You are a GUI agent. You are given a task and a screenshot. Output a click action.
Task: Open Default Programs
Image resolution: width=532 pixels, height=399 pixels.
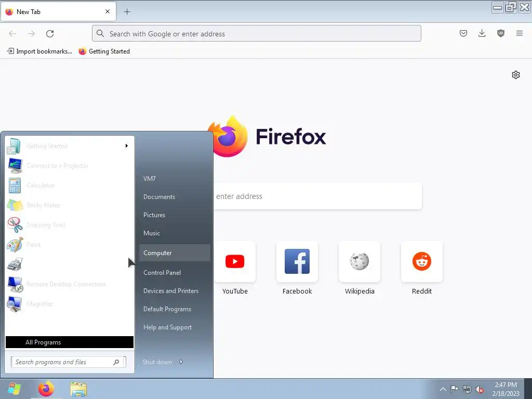tap(167, 309)
